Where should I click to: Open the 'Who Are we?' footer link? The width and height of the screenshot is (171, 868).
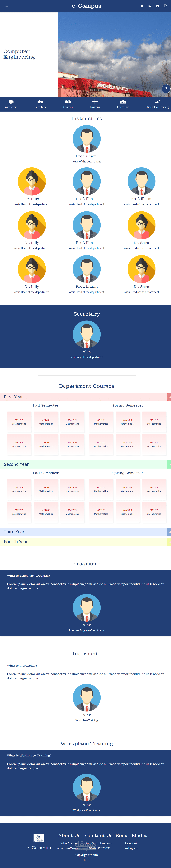[x=69, y=843]
